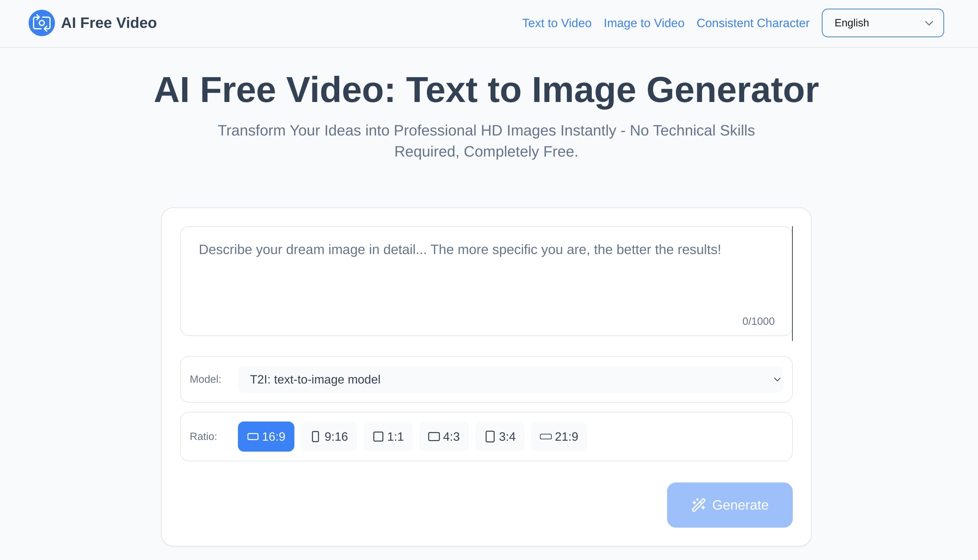Click the AI Free Video brand title
The height and width of the screenshot is (560, 978).
click(x=109, y=23)
